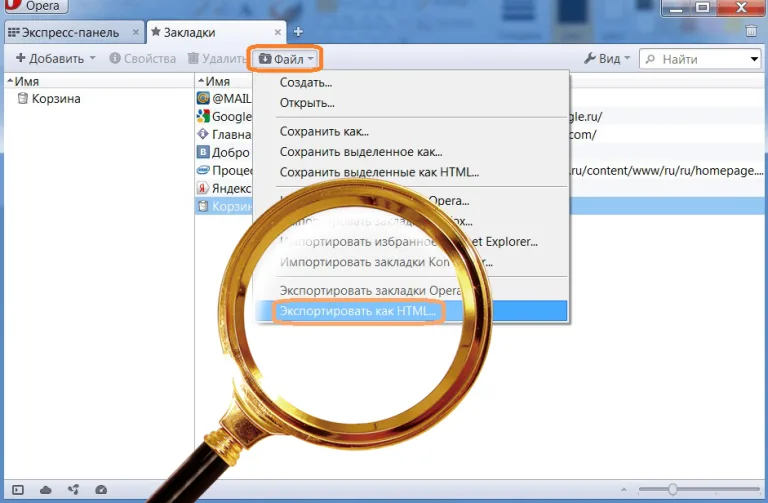Switch to the Экспресс-панель tab
768x503 pixels.
70,33
